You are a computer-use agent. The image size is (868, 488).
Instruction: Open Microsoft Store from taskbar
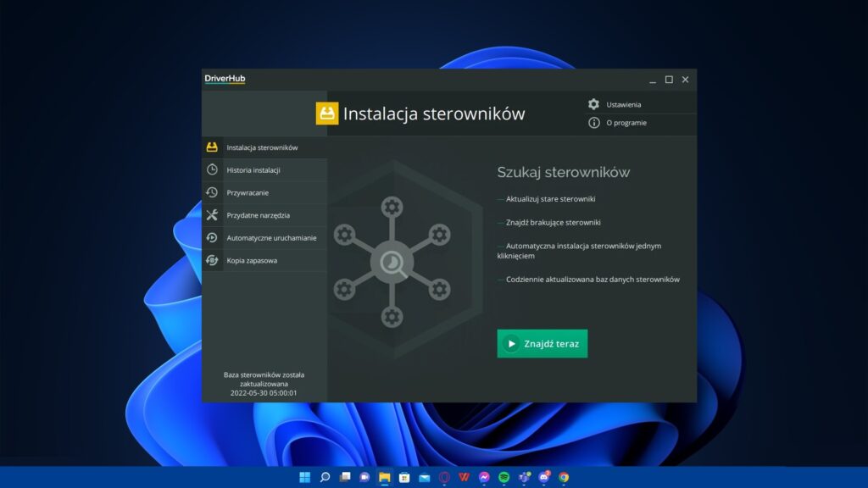click(x=404, y=477)
